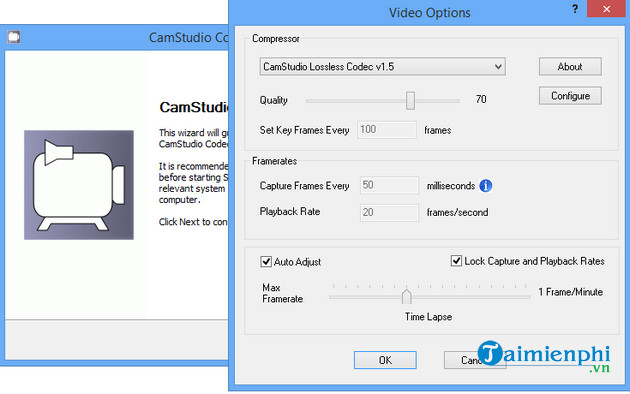Click the Configure button
Viewport: 630px width, 394px height.
pos(570,96)
